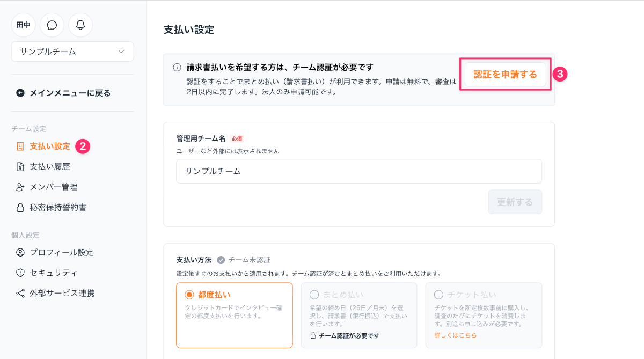Click the 更新する button
This screenshot has width=644, height=359.
(515, 202)
